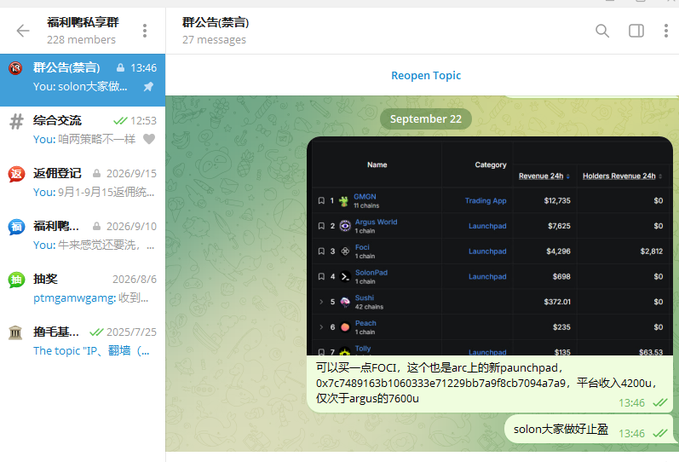The width and height of the screenshot is (679, 462).
Task: Open the group options three-dot menu
Action: 145,31
